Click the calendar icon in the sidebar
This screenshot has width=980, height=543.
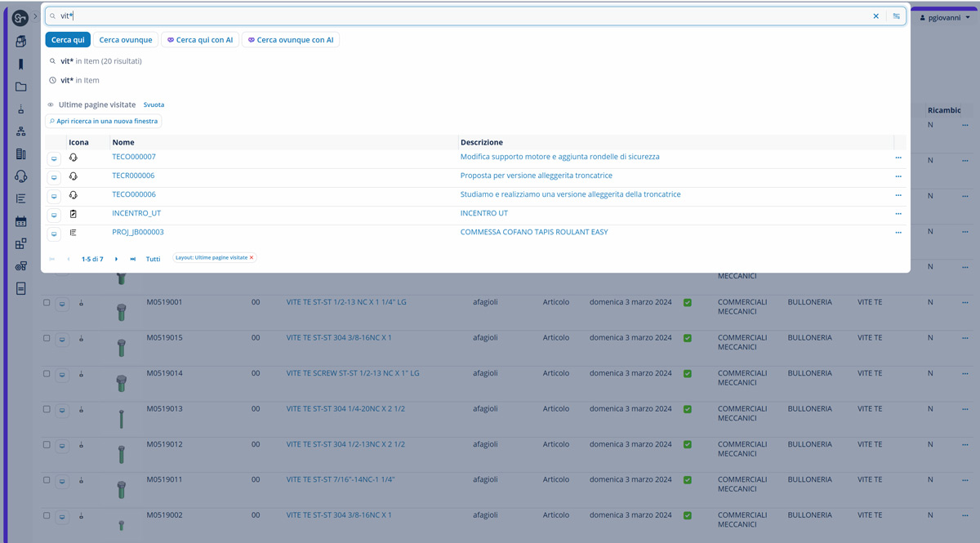pos(20,221)
